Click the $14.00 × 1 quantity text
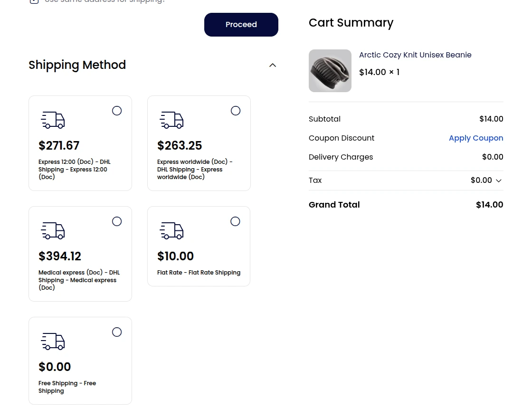 [380, 72]
